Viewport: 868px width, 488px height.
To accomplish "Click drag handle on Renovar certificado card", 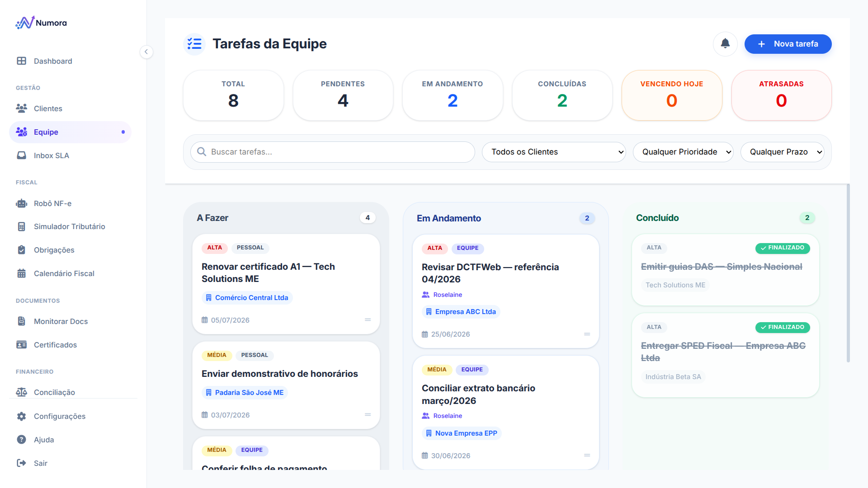I will [x=368, y=320].
